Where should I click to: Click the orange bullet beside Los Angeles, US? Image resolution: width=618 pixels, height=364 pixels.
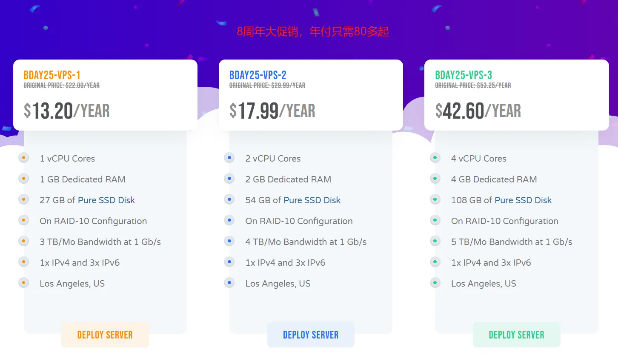click(x=24, y=283)
